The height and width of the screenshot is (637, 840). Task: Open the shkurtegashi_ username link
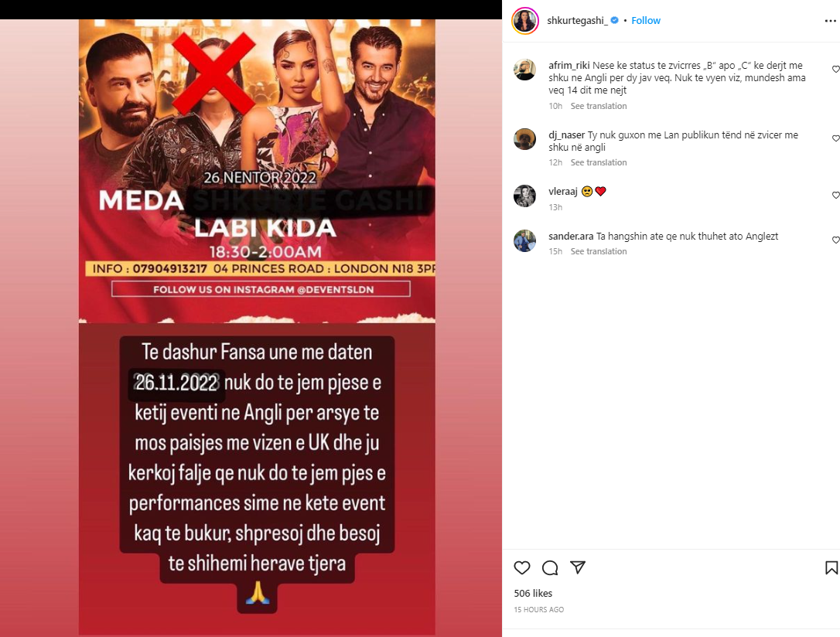pyautogui.click(x=577, y=20)
